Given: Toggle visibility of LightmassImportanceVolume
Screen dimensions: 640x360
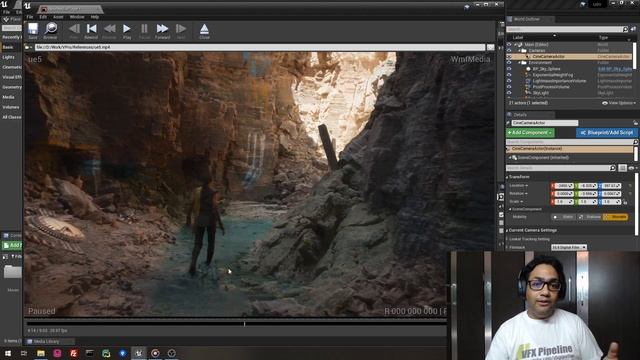Looking at the screenshot, I should tap(509, 81).
